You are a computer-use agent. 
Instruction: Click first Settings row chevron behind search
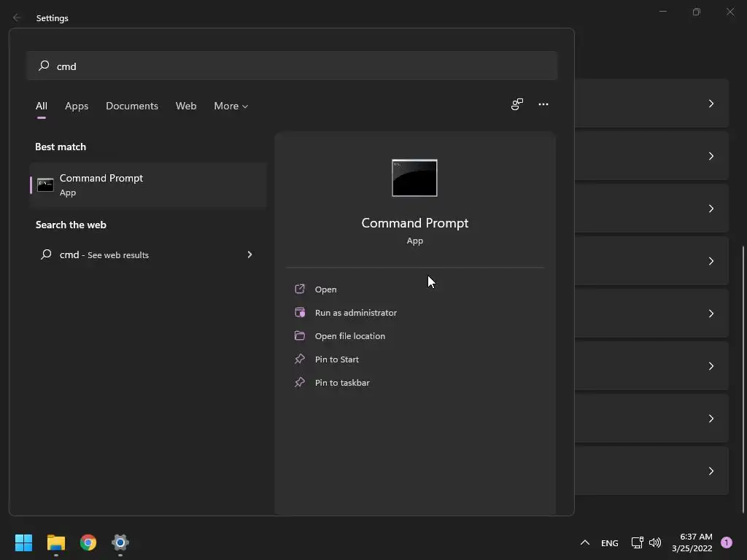pos(711,104)
